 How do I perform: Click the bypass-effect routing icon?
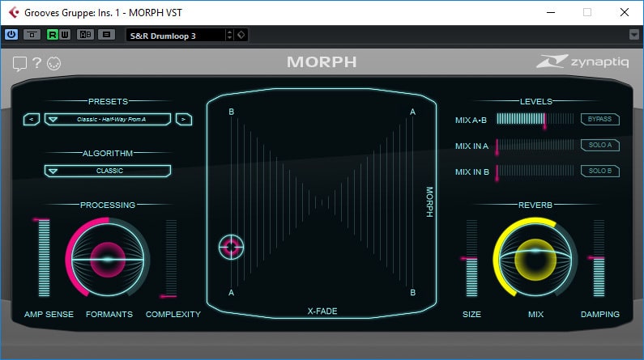pyautogui.click(x=32, y=35)
